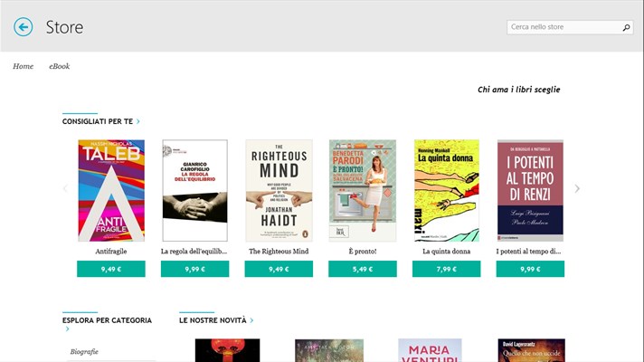Click the circular back arrow icon

(x=23, y=27)
